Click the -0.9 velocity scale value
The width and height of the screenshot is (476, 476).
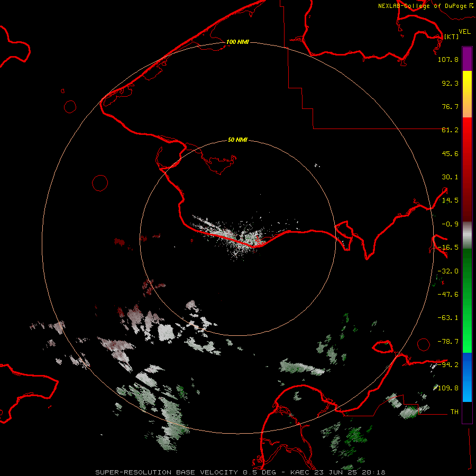click(450, 224)
